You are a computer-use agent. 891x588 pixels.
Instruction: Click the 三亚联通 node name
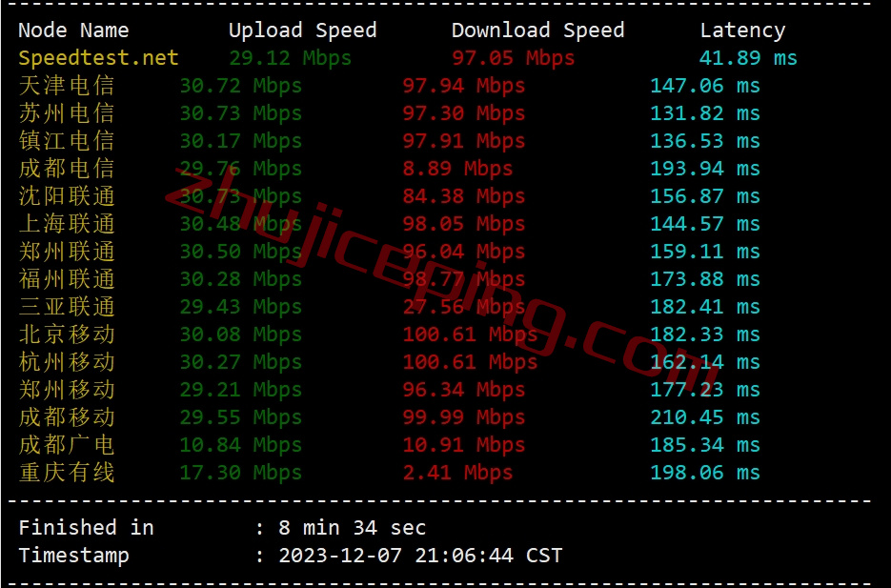coord(67,307)
